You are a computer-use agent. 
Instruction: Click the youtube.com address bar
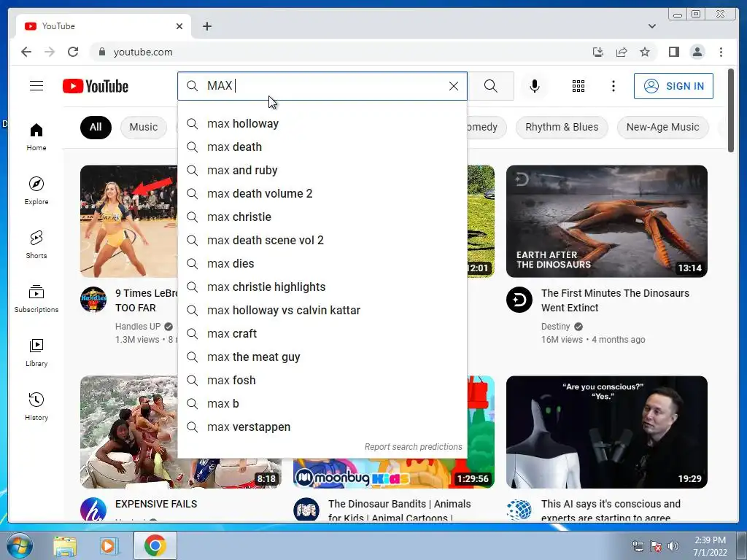pyautogui.click(x=333, y=52)
